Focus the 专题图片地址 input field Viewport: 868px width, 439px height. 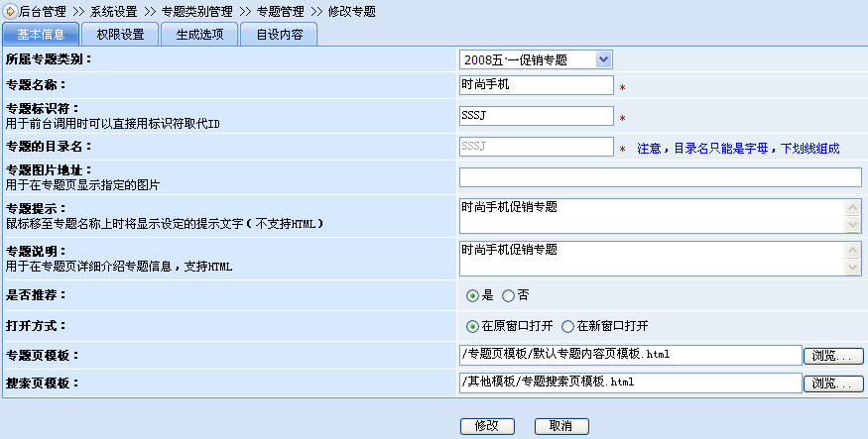660,177
